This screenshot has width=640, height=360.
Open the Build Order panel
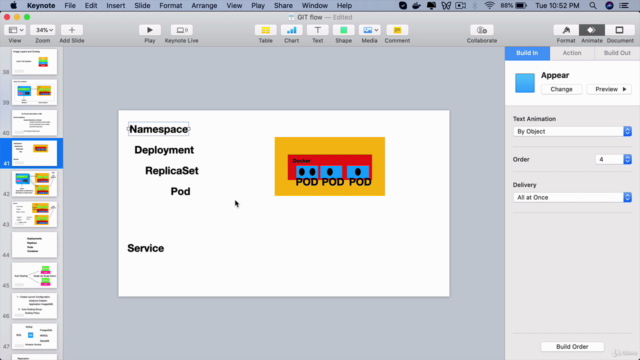click(x=572, y=347)
